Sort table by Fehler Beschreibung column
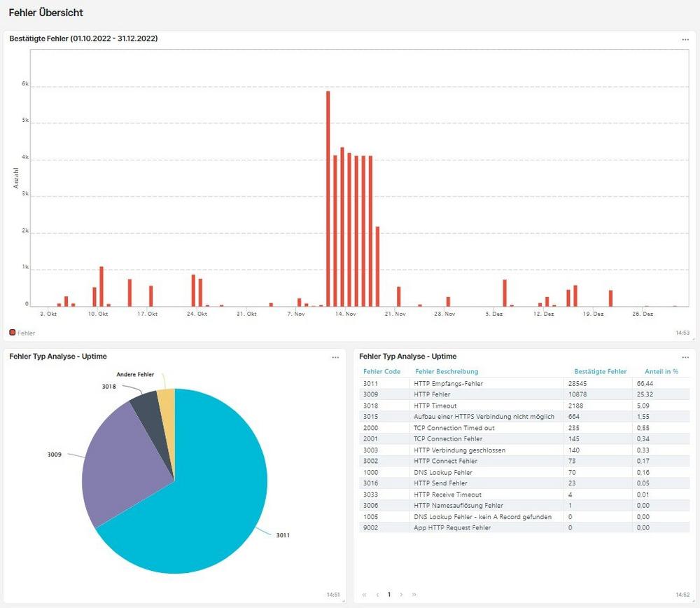The height and width of the screenshot is (608, 700). (446, 371)
